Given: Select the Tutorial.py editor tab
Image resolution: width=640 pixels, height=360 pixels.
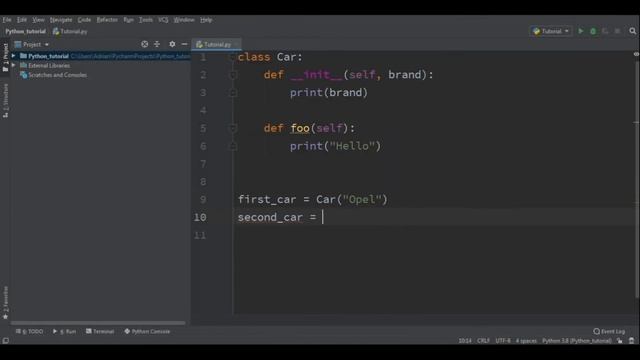Looking at the screenshot, I should click(217, 44).
